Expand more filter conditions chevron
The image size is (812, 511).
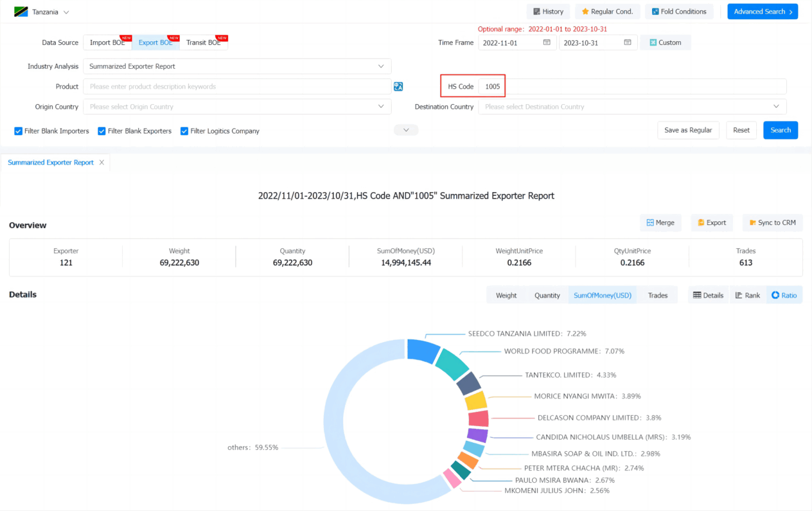(x=406, y=130)
